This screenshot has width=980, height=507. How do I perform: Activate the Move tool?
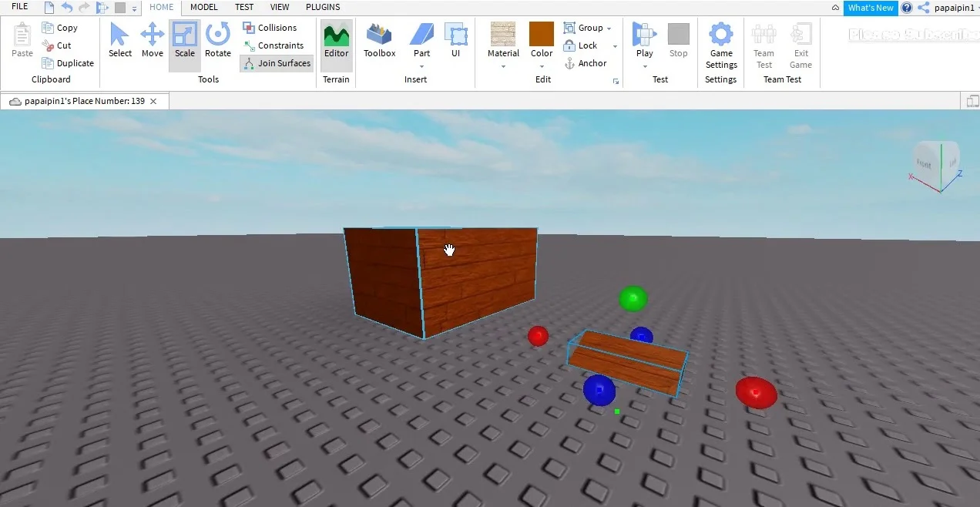click(x=152, y=40)
